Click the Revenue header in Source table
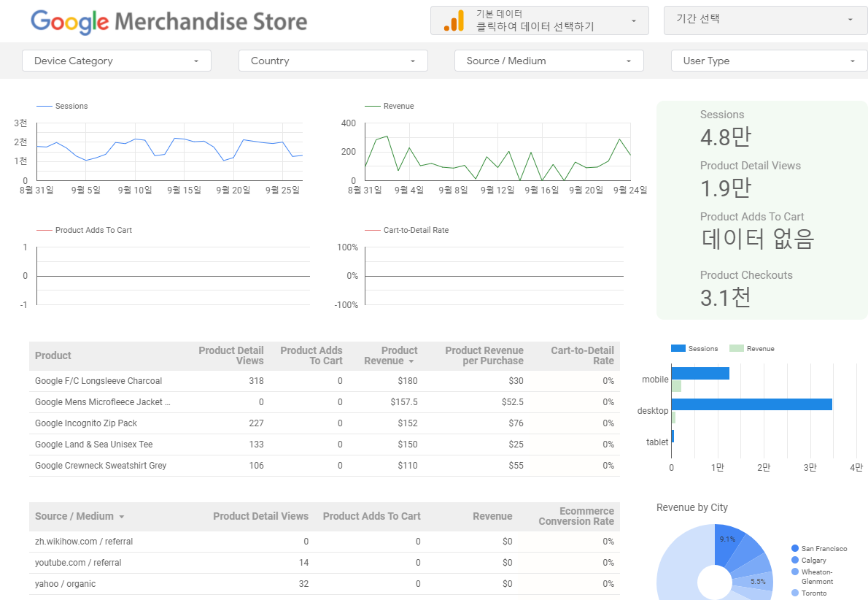Screen dimensions: 868x600 click(x=492, y=516)
